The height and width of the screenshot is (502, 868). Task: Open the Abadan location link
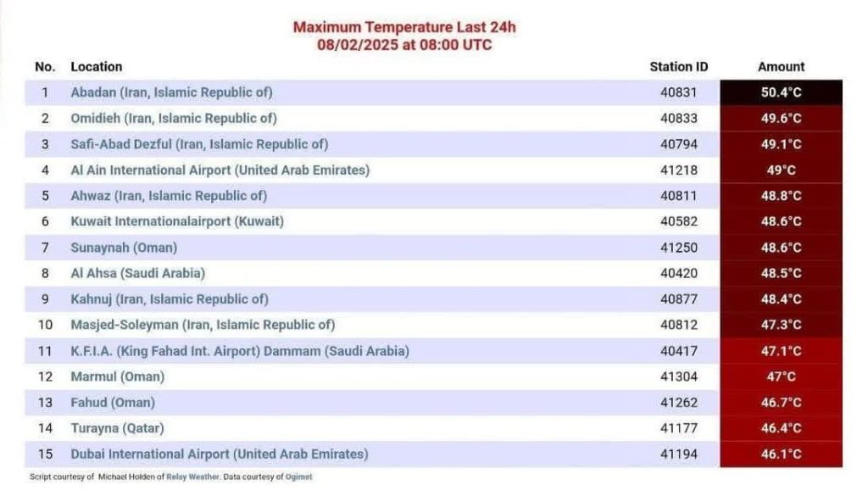[x=171, y=92]
